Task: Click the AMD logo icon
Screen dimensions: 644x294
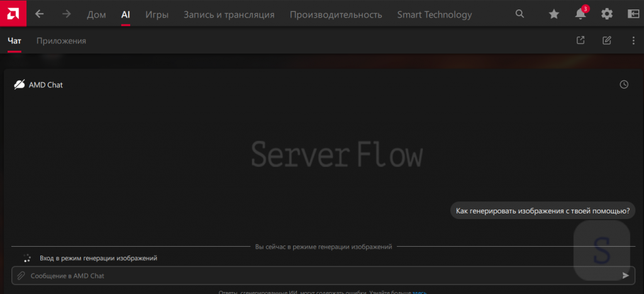Action: 13,14
